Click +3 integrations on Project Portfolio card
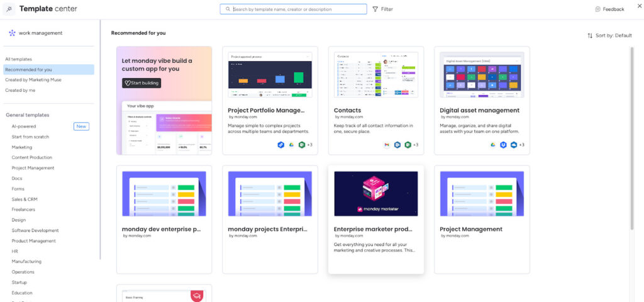 click(x=309, y=145)
